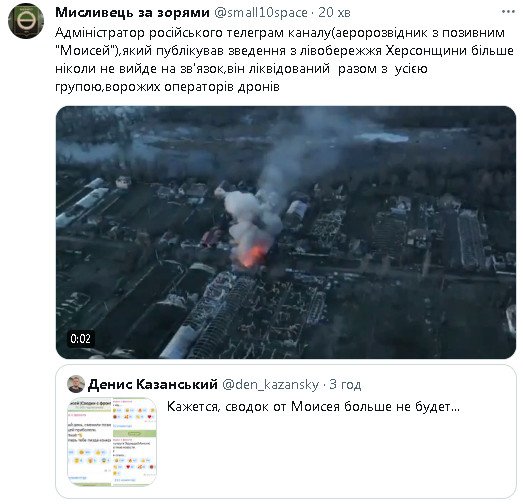Click the @small10space handle
The width and height of the screenshot is (523, 504).
point(260,13)
